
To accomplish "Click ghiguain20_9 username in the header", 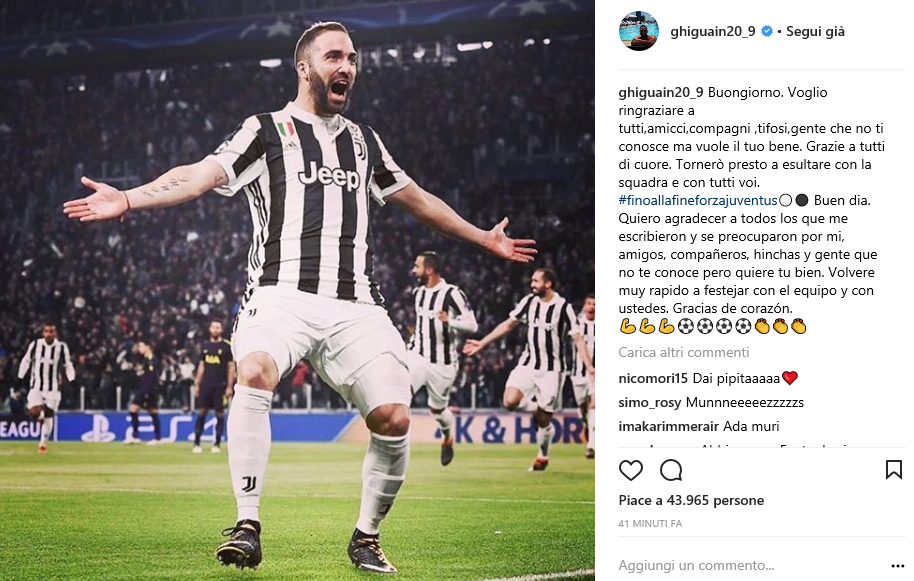I will [x=712, y=31].
